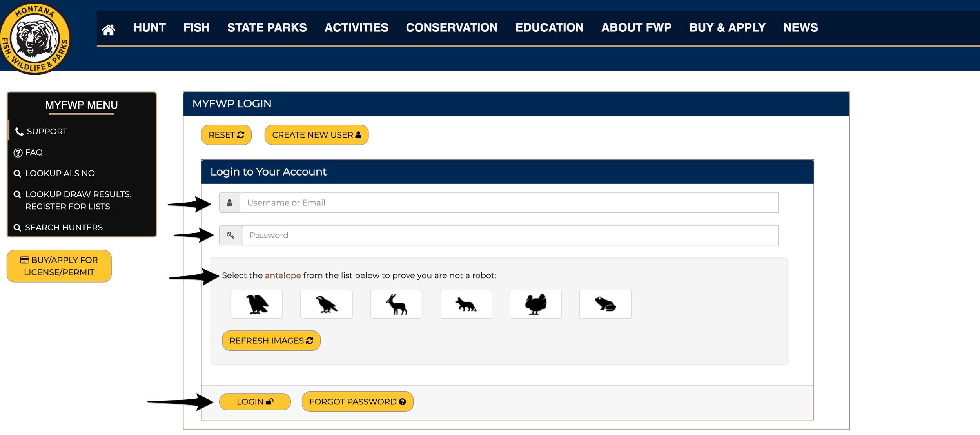
Task: Click the FAQ question mark icon
Action: click(17, 152)
